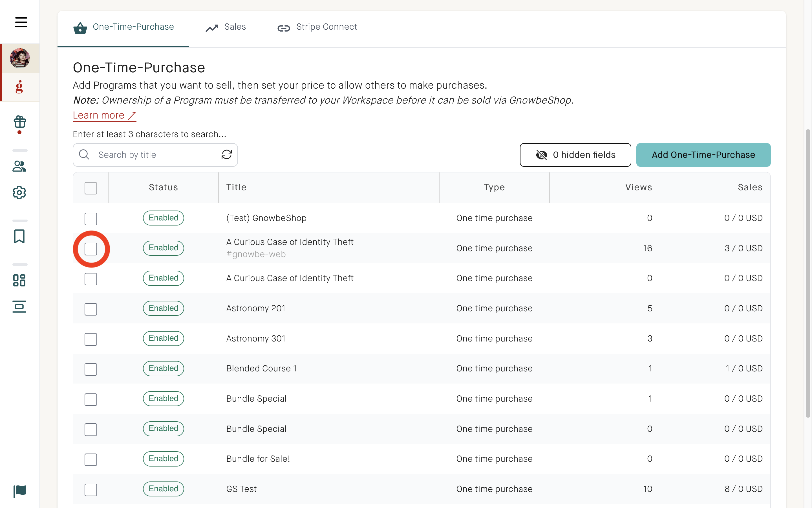812x508 pixels.
Task: Click Add One-Time-Purchase button
Action: click(x=703, y=155)
